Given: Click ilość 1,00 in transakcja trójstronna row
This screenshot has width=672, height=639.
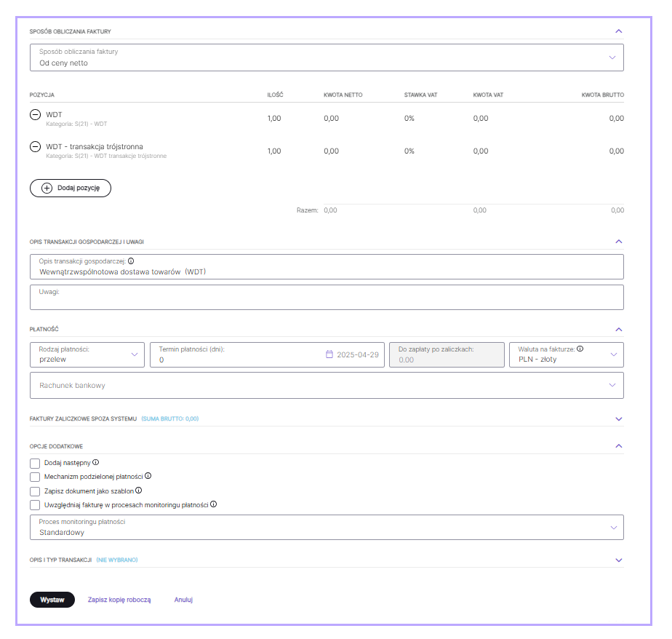Looking at the screenshot, I should [x=274, y=151].
